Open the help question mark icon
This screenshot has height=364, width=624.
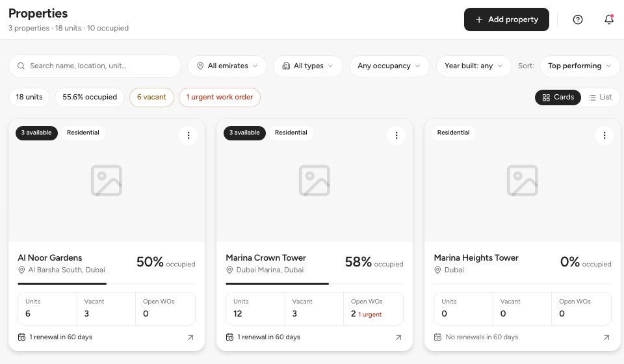(578, 19)
